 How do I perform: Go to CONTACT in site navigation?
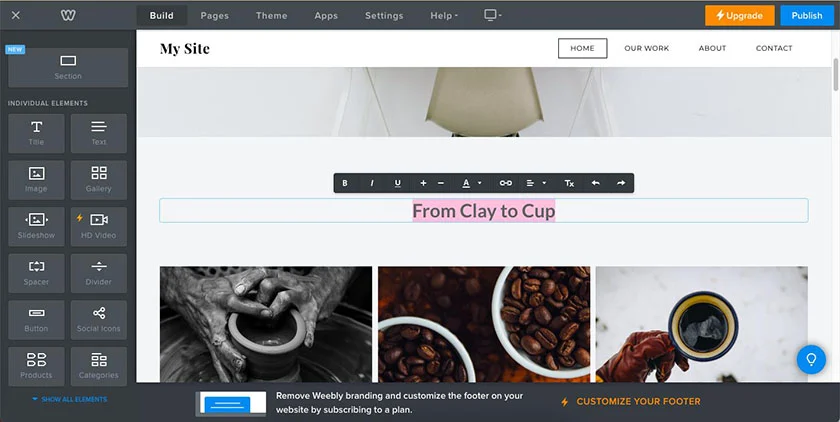774,48
